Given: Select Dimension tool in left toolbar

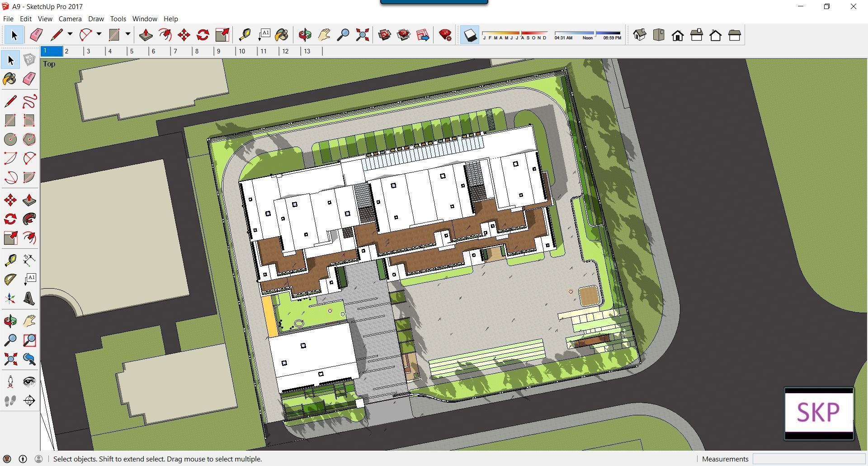Looking at the screenshot, I should point(29,260).
